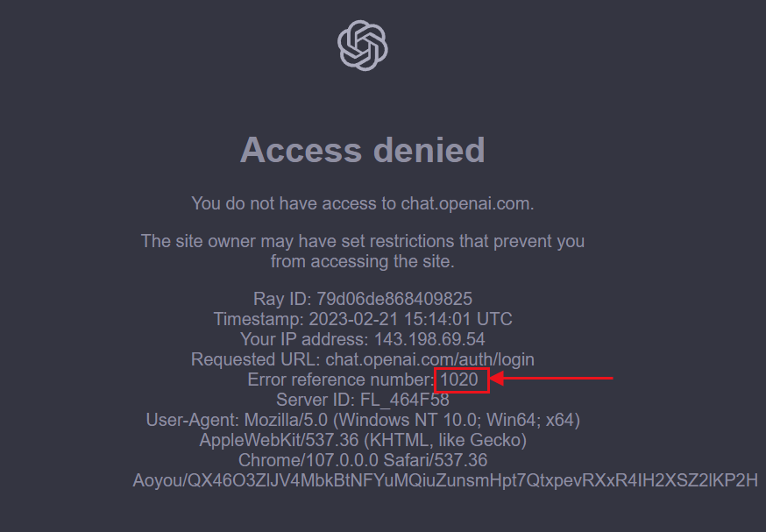Click the Error reference number label
The height and width of the screenshot is (532, 766).
(341, 379)
